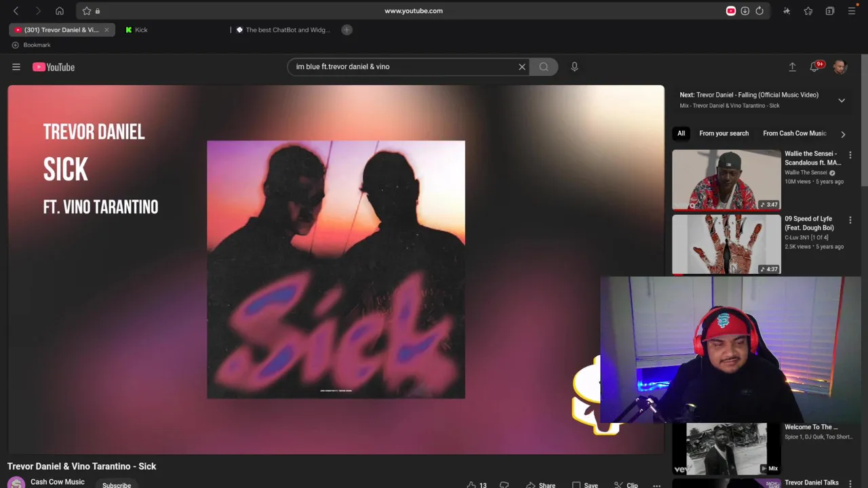Save the video to a playlist
Screen dimensions: 868x488
[585, 485]
